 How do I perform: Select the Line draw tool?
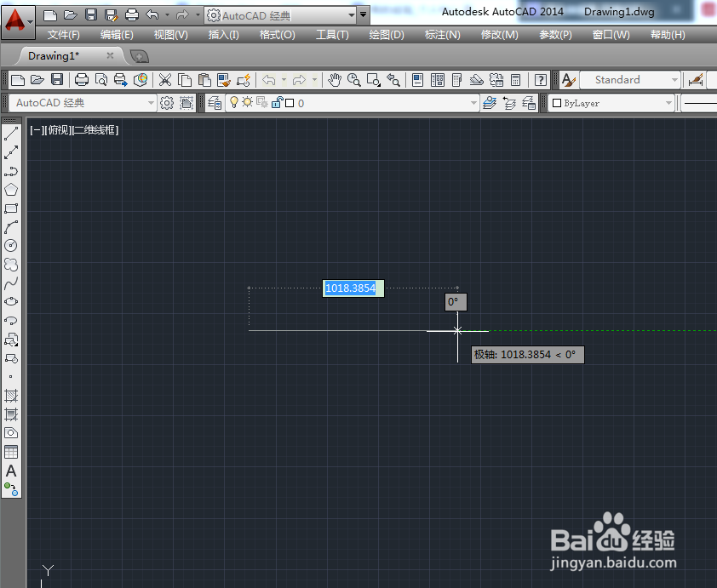click(x=11, y=134)
